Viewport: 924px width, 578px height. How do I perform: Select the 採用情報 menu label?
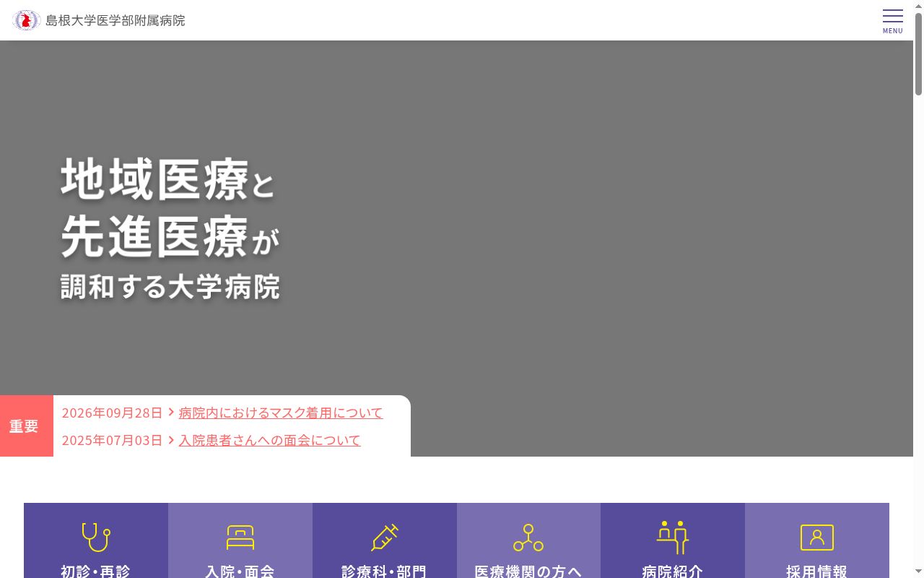pos(817,571)
